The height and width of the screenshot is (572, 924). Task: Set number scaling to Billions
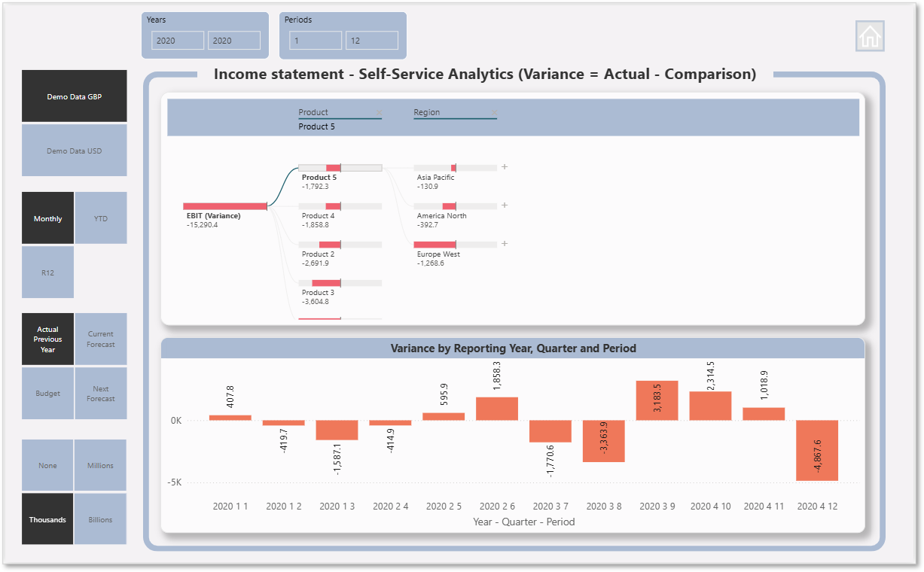101,519
